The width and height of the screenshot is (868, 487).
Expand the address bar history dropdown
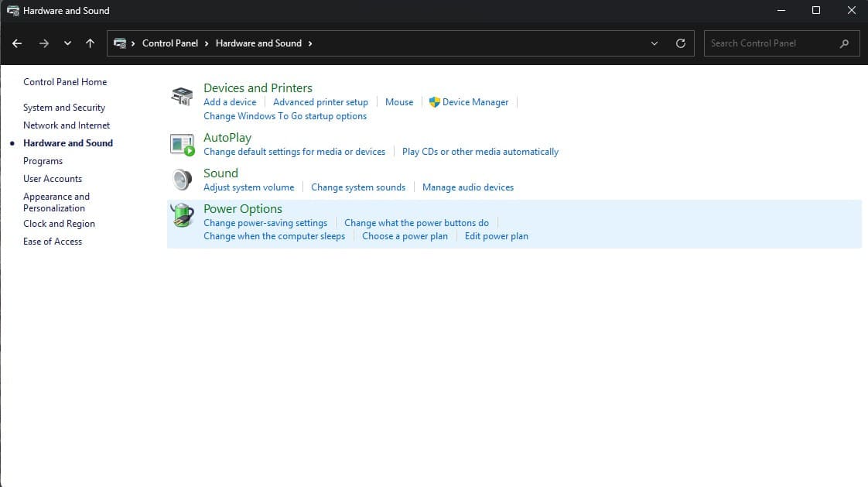[654, 43]
